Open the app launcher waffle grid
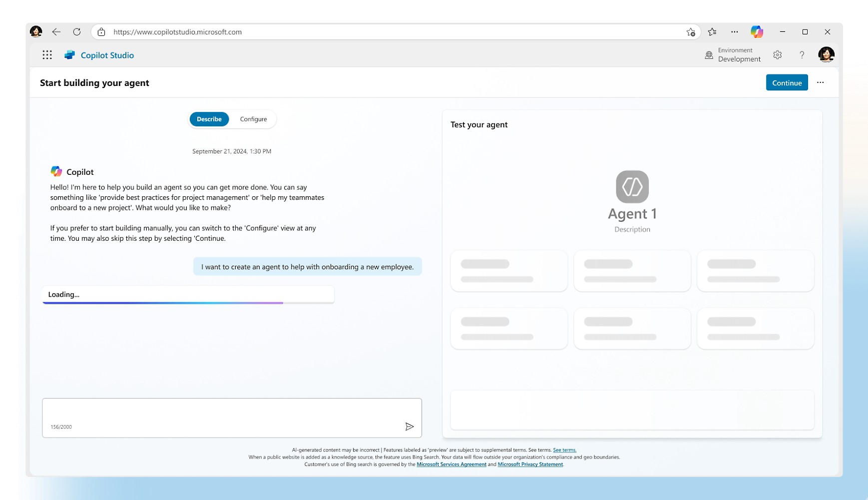 pyautogui.click(x=47, y=55)
